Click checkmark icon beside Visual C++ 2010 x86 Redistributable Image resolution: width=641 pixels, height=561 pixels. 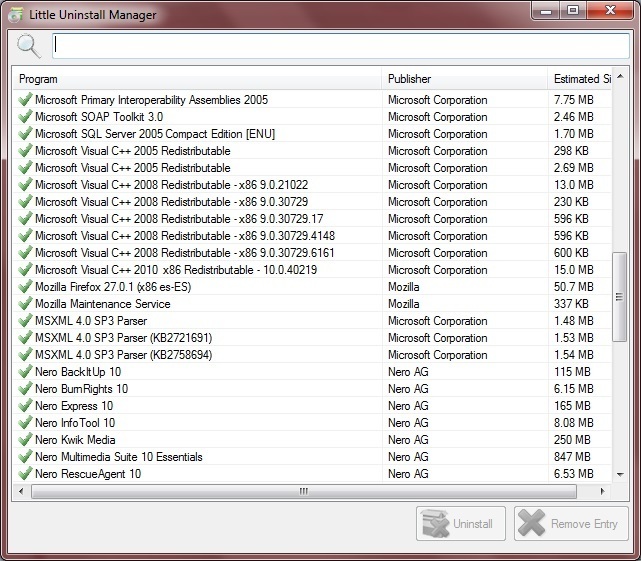click(25, 270)
